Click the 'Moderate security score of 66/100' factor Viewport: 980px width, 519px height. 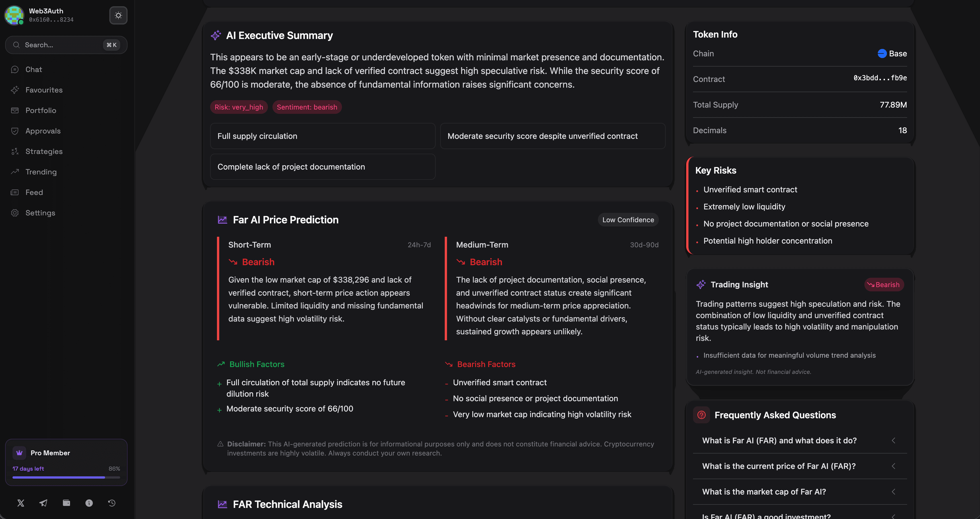[x=290, y=409]
